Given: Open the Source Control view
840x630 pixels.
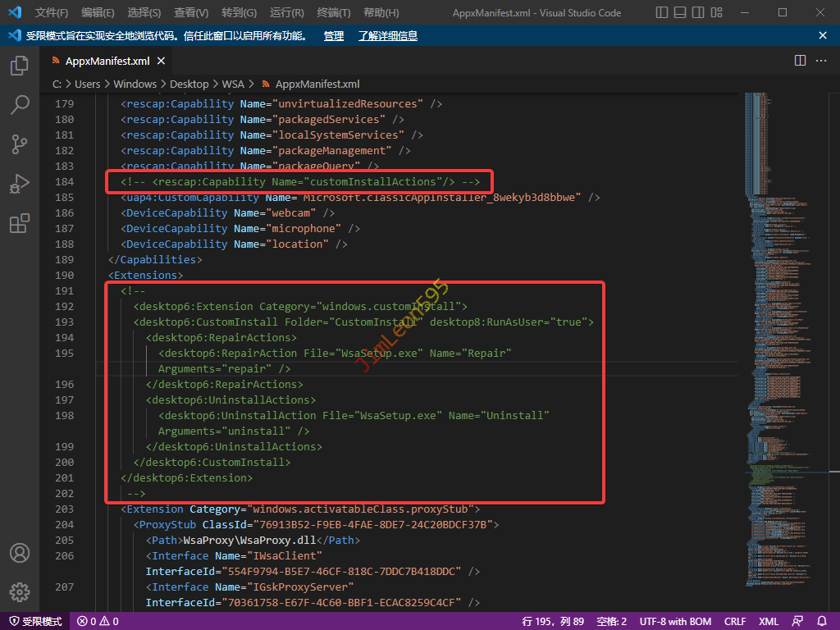Looking at the screenshot, I should coord(20,144).
